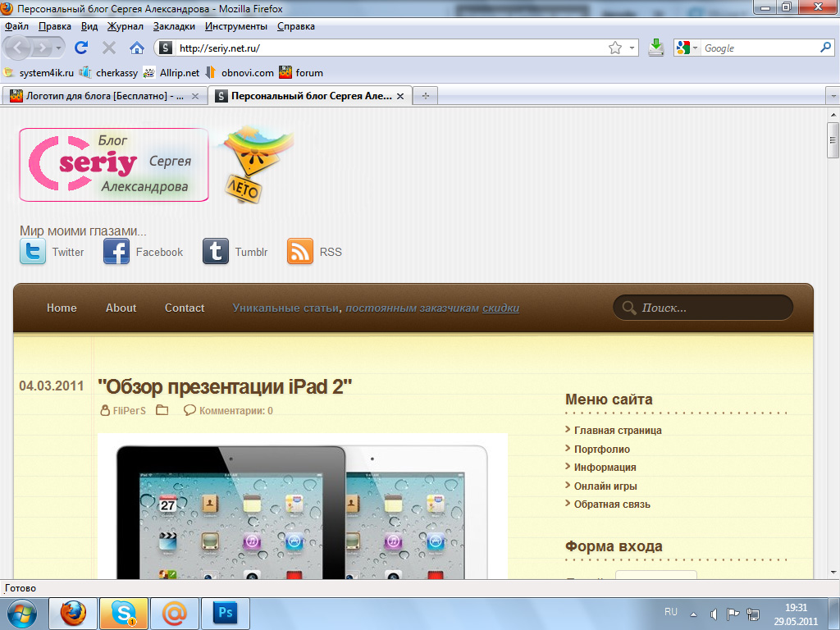Click the orange RSS feed icon

(x=300, y=252)
